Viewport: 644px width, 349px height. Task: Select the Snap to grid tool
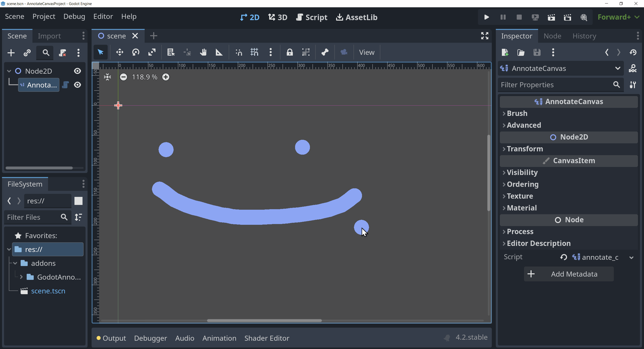255,52
